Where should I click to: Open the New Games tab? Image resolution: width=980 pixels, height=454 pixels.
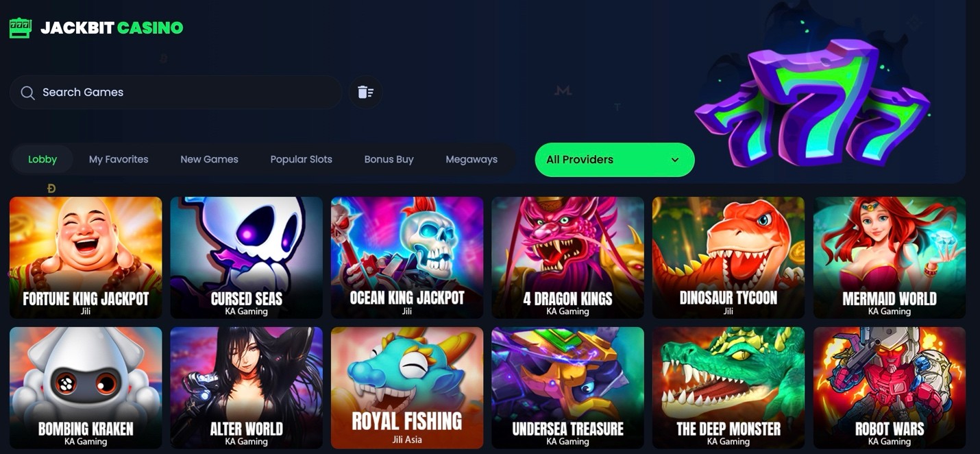pos(209,159)
